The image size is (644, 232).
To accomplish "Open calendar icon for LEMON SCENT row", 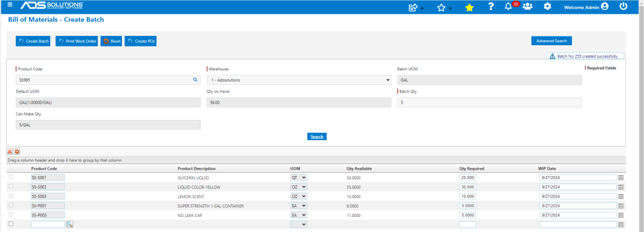I will tap(621, 196).
